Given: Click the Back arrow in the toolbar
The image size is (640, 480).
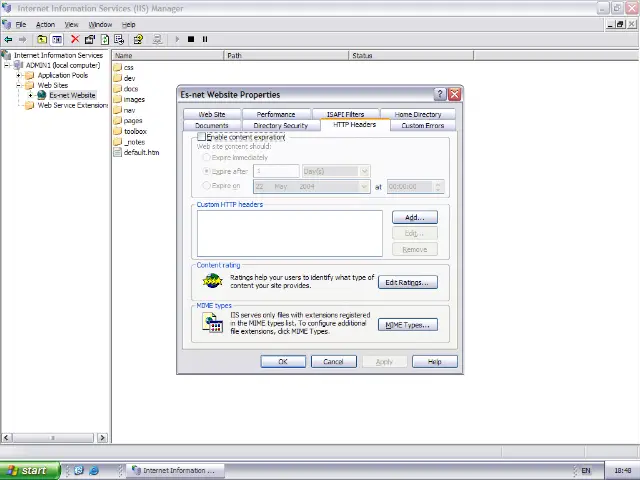Looking at the screenshot, I should click(x=8, y=40).
